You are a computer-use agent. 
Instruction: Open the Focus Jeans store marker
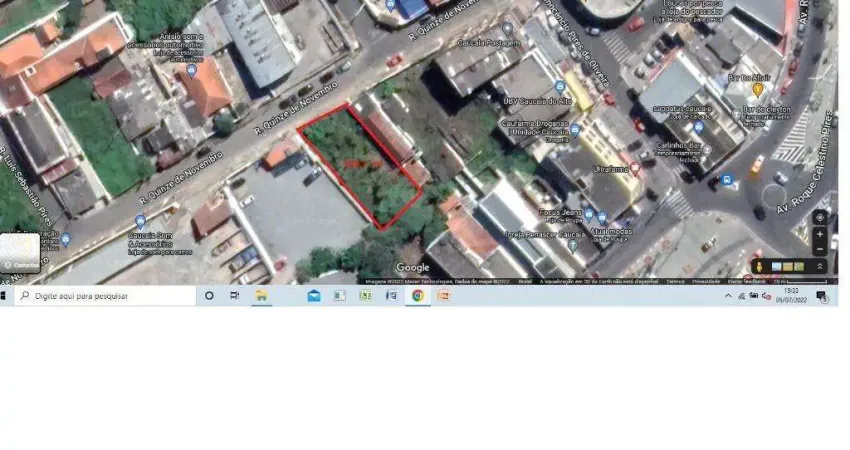589,213
